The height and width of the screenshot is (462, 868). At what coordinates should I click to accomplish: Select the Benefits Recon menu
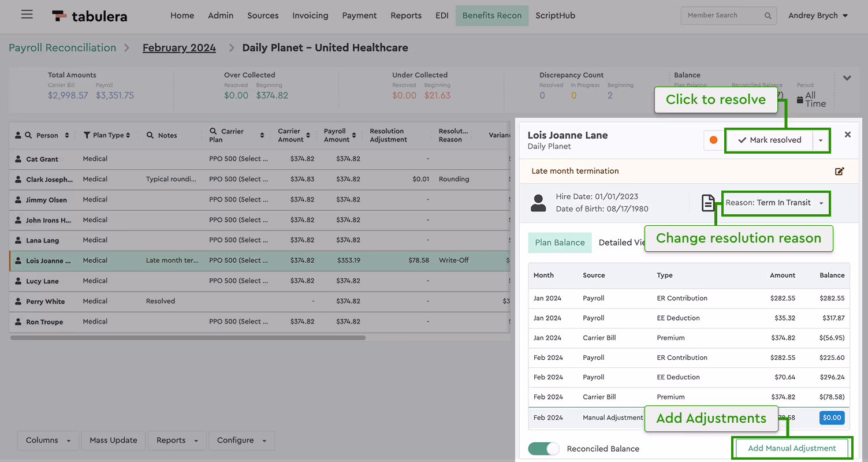492,16
